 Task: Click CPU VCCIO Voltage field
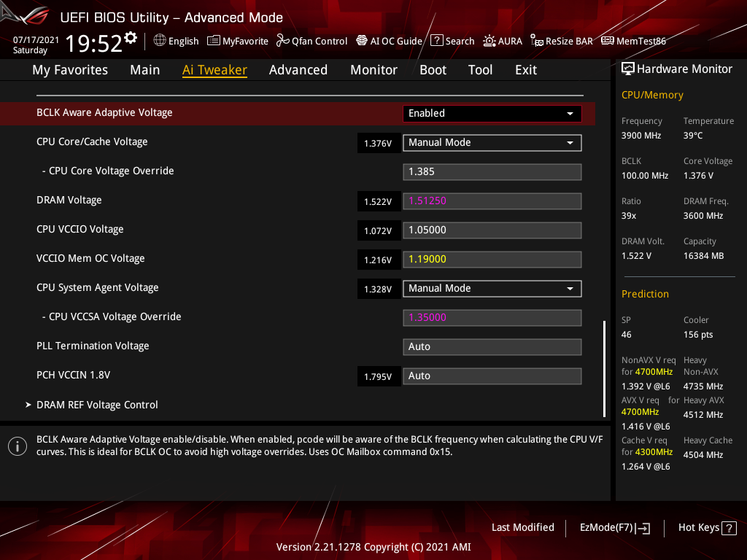click(x=492, y=230)
